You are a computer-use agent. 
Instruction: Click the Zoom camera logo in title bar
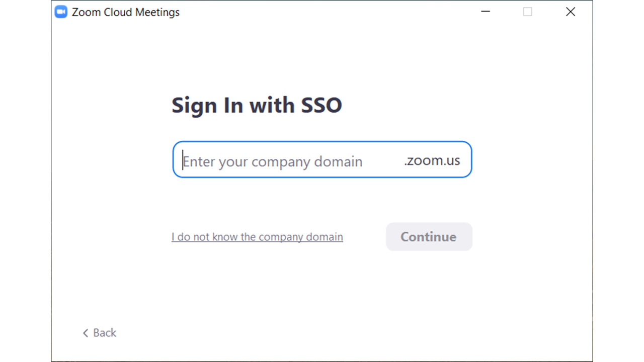(61, 12)
